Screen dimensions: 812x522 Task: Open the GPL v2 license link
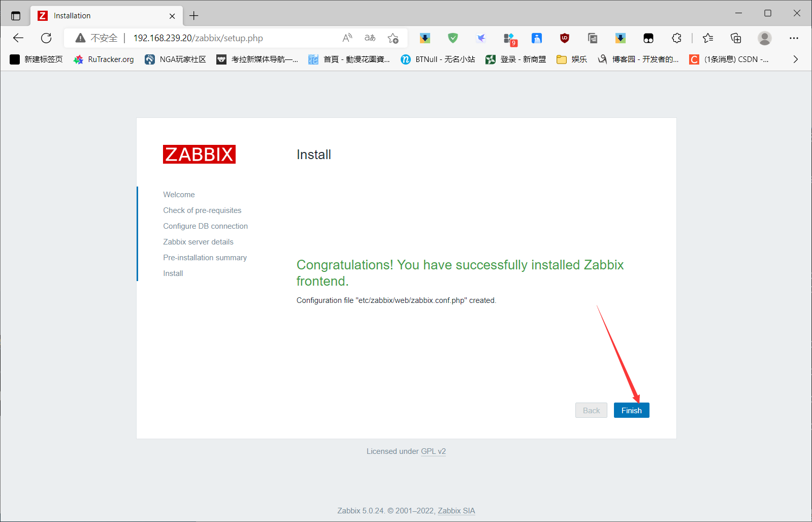pyautogui.click(x=433, y=451)
